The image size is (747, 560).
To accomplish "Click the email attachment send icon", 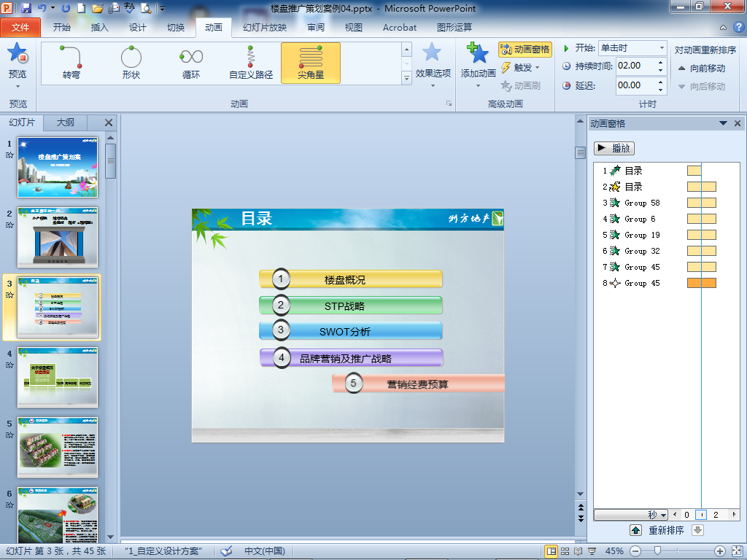I will [113, 8].
